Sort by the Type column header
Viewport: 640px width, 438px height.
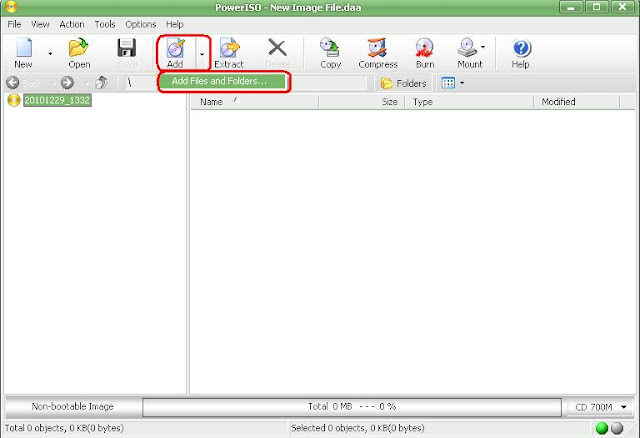[469, 102]
